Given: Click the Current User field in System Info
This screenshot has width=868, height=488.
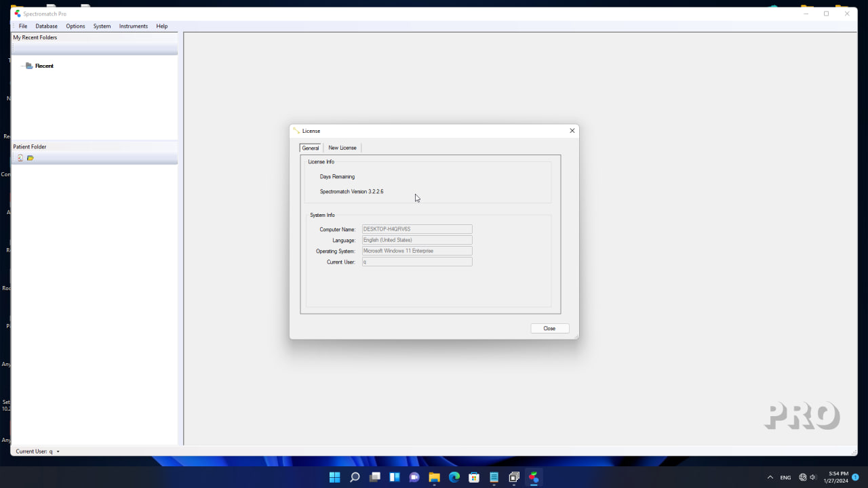Looking at the screenshot, I should (417, 262).
